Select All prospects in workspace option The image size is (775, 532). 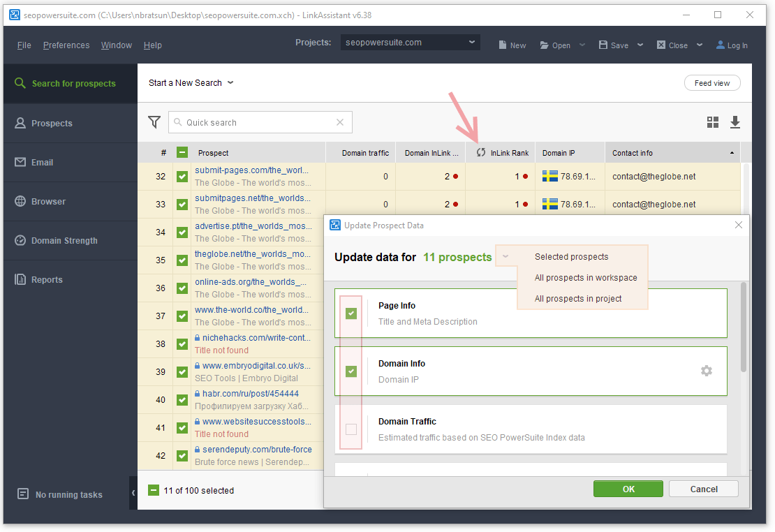click(x=585, y=278)
